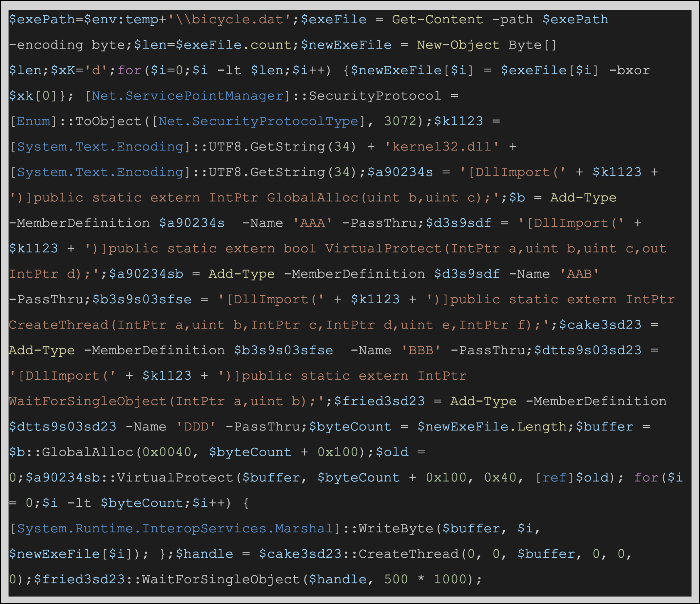Click the 0x0040 hex value
The height and width of the screenshot is (604, 700).
pos(167,452)
